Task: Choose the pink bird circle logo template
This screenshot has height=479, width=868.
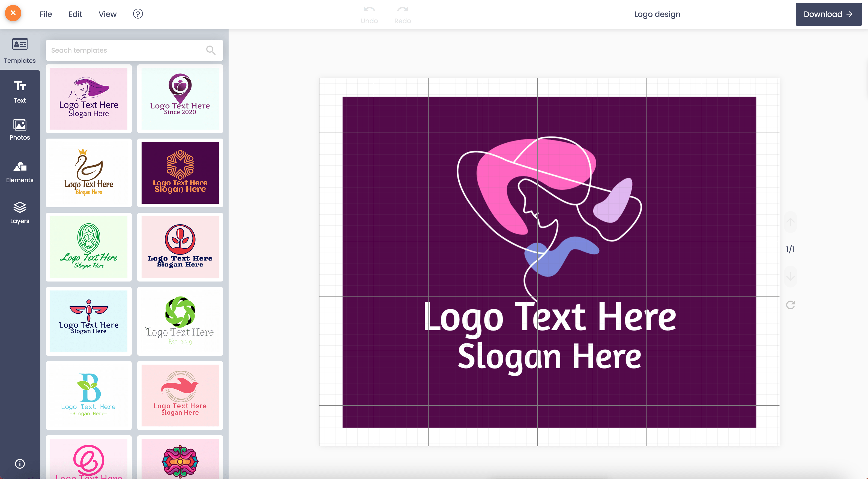Action: pyautogui.click(x=180, y=395)
